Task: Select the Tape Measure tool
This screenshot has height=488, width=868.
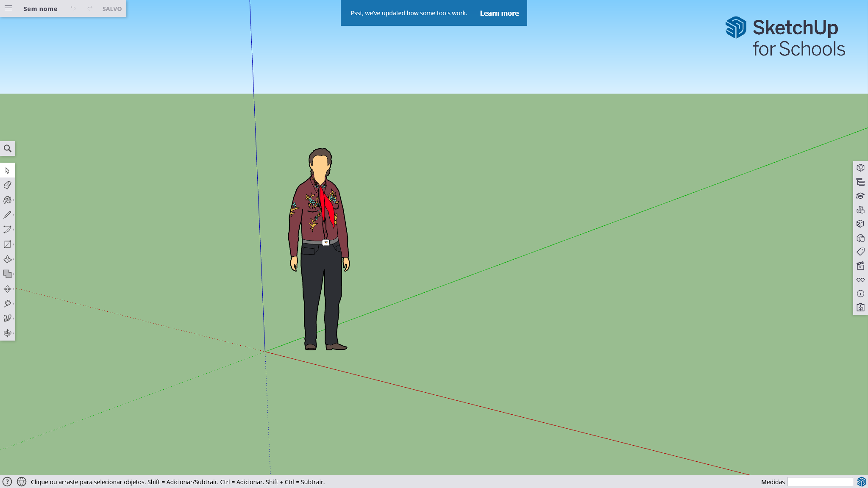Action: tap(7, 304)
